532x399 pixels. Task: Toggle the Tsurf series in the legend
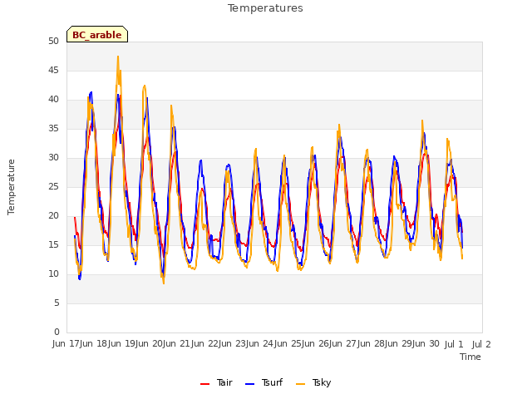point(264,382)
